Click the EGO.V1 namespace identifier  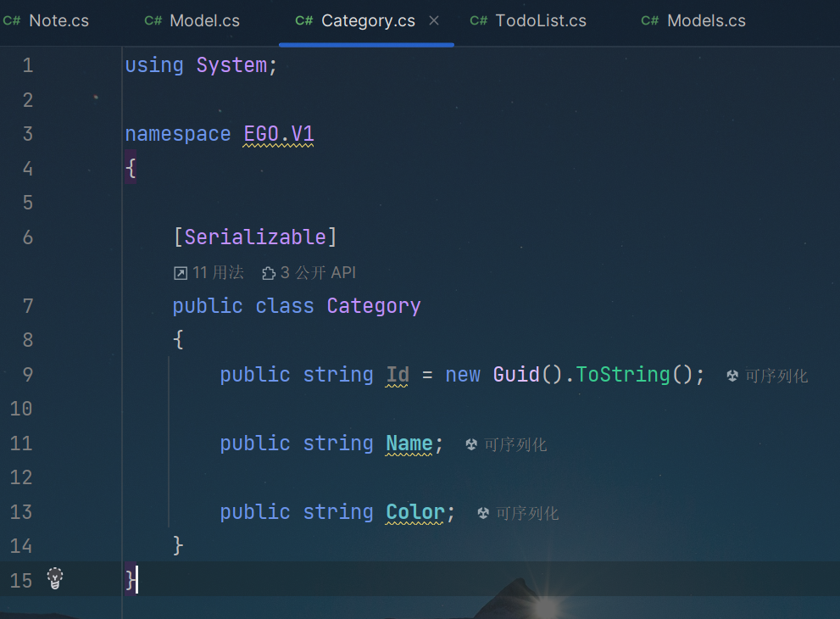tap(279, 134)
